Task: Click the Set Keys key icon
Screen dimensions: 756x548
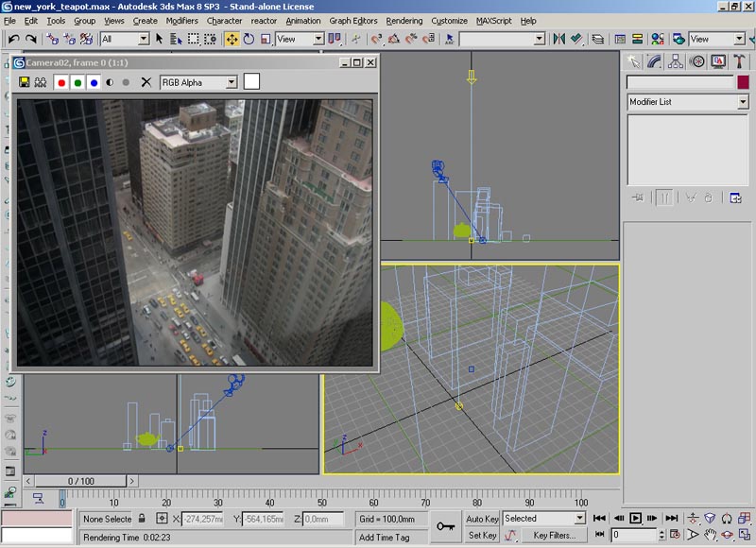Action: pos(446,526)
